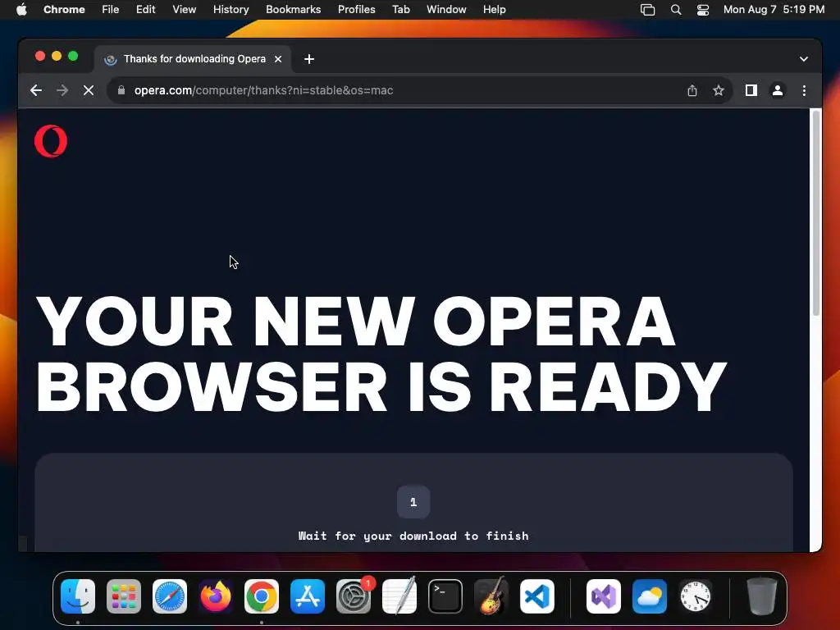Open the Window menu
This screenshot has width=840, height=630.
point(446,10)
